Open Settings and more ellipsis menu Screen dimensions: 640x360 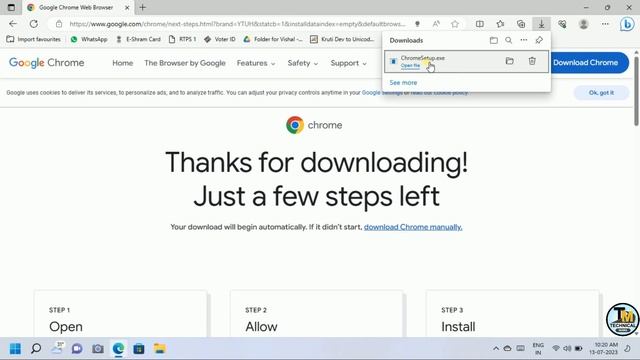coord(605,24)
